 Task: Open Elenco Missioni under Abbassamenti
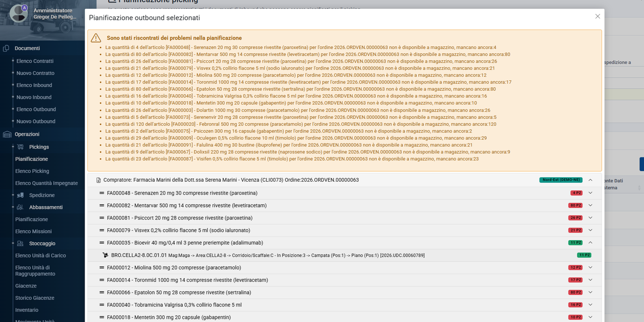point(34,231)
